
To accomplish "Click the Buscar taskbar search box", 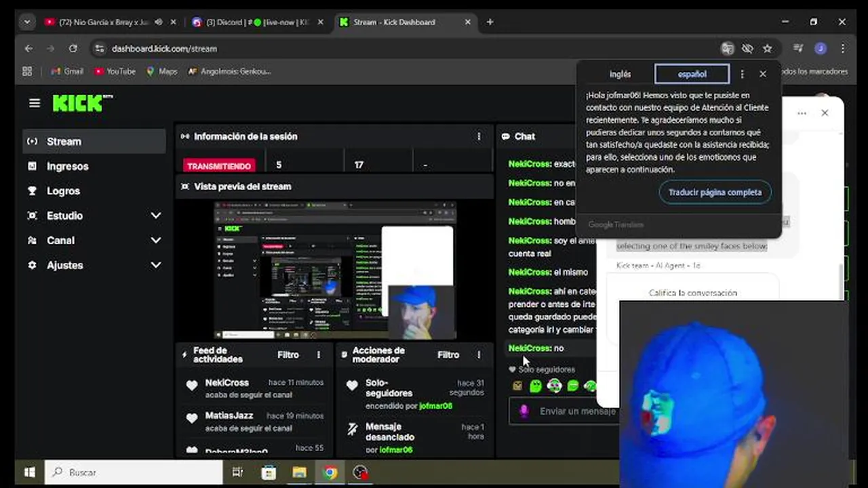I will coord(134,472).
